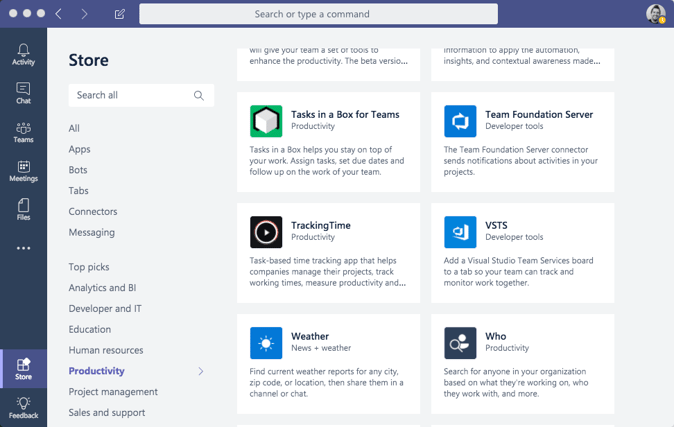Viewport: 674px width, 427px height.
Task: Click the back navigation arrow
Action: [x=59, y=14]
